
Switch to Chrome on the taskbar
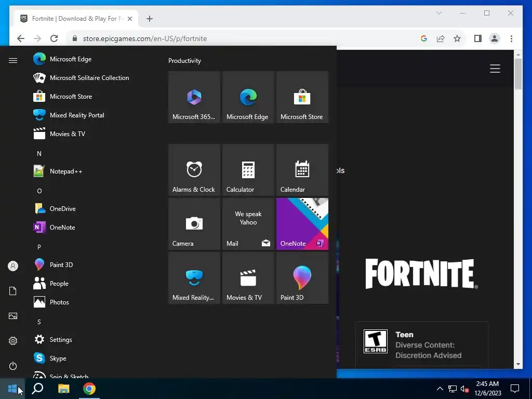tap(89, 389)
